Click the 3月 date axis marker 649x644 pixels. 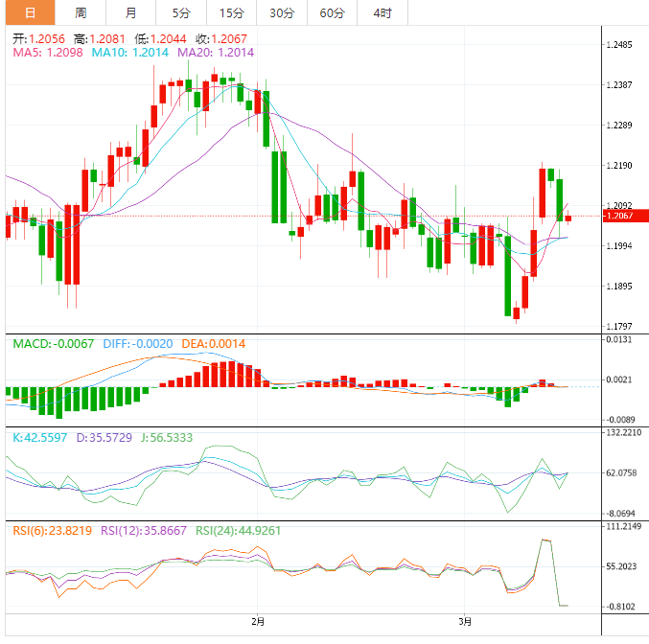[x=465, y=622]
